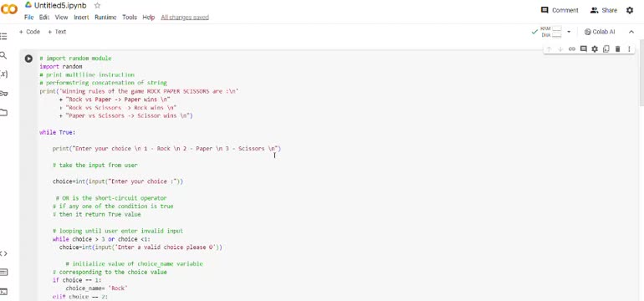
Task: Open the variables {x} panel icon
Action: point(3,74)
